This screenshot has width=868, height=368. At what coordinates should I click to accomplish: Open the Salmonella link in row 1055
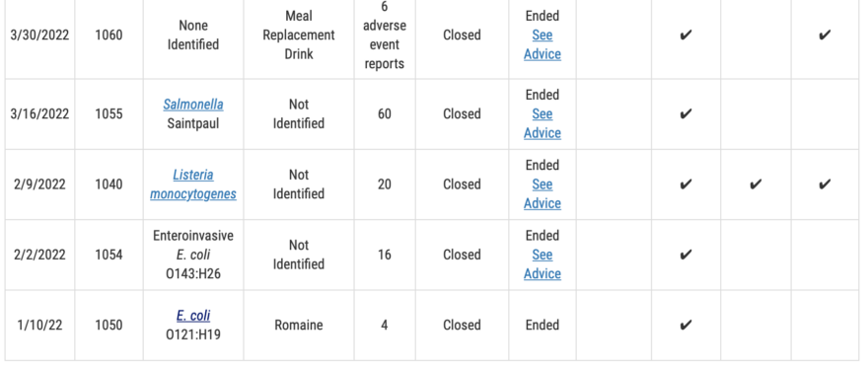pyautogui.click(x=193, y=105)
